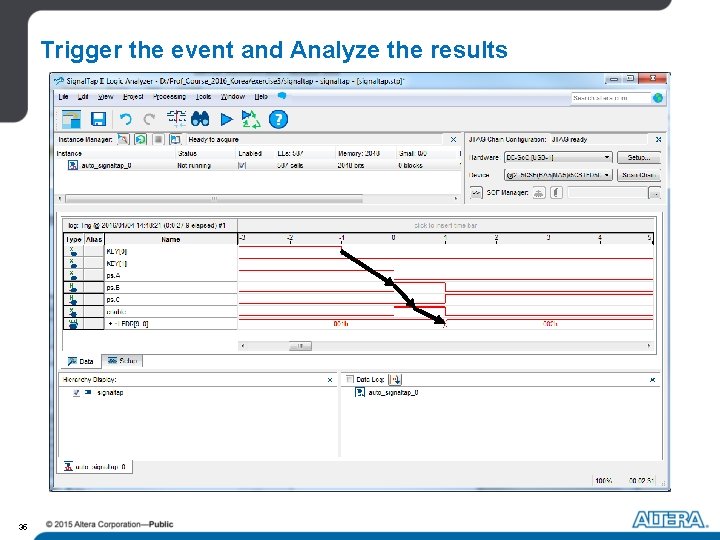Screen dimensions: 720x540
Task: Click Instance Manager autorun analysis icon
Action: (x=141, y=139)
